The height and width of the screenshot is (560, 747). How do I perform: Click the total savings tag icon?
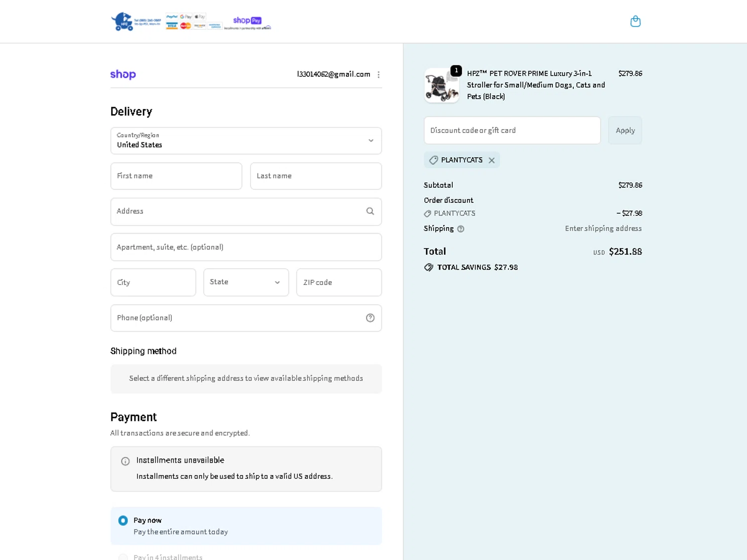click(428, 268)
